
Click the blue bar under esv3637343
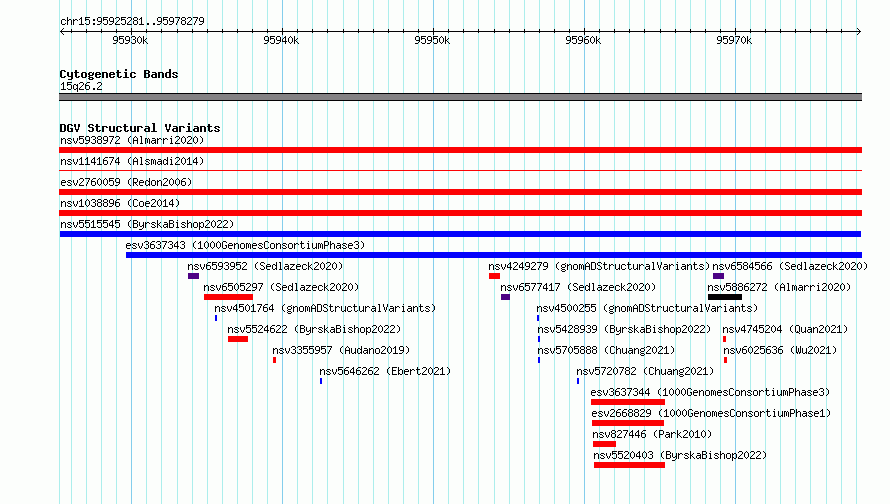pos(494,255)
